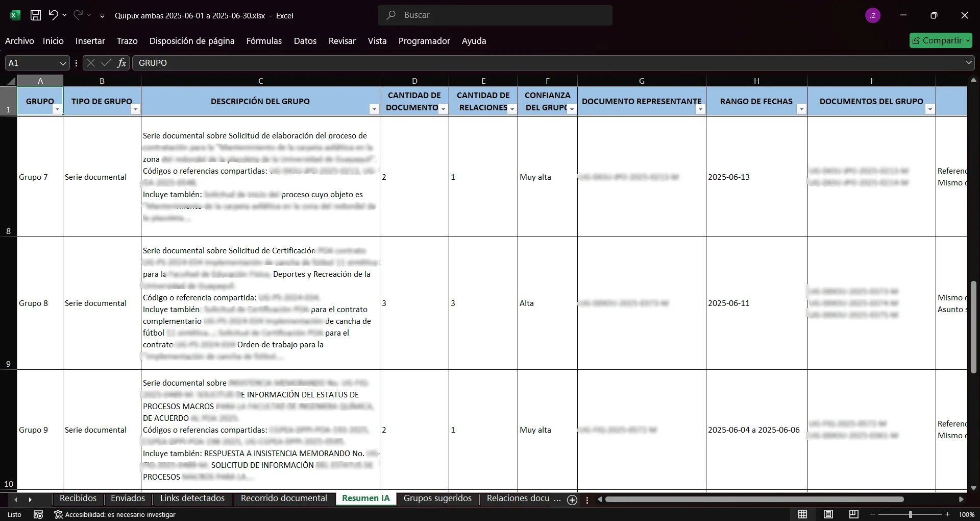Select column C header

pos(260,81)
